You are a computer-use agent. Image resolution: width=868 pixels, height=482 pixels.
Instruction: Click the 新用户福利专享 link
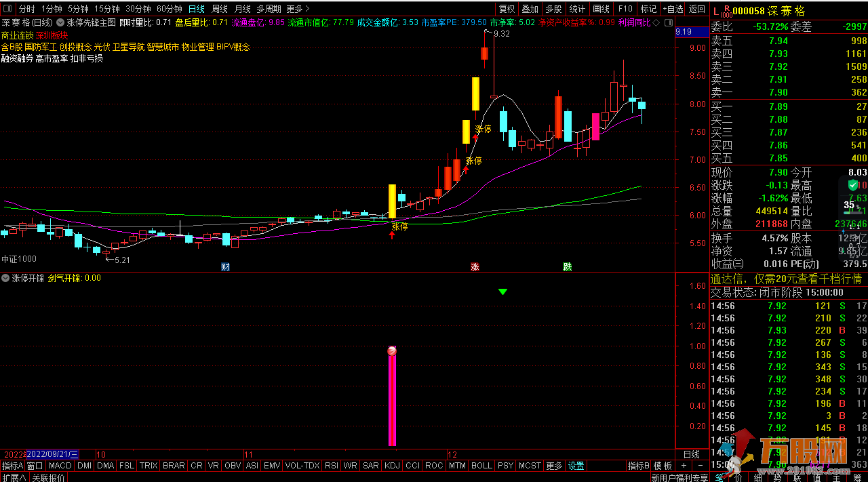point(679,477)
